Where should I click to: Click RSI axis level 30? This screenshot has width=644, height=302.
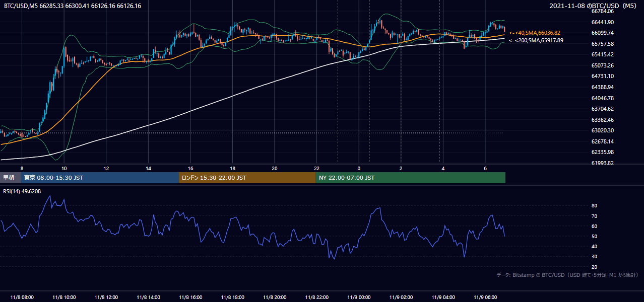(x=594, y=257)
